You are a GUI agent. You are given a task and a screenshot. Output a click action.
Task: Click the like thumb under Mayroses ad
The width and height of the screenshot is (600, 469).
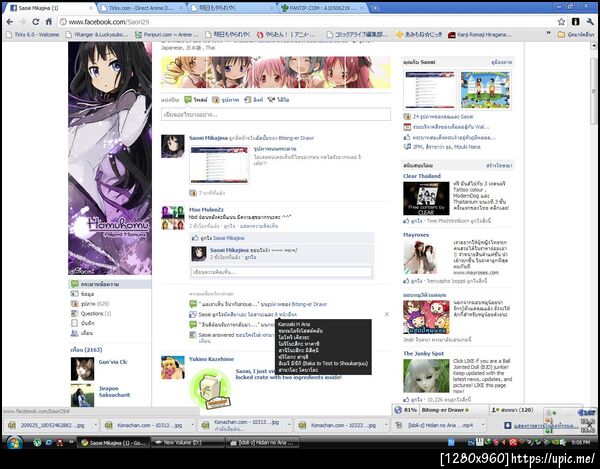pyautogui.click(x=406, y=281)
